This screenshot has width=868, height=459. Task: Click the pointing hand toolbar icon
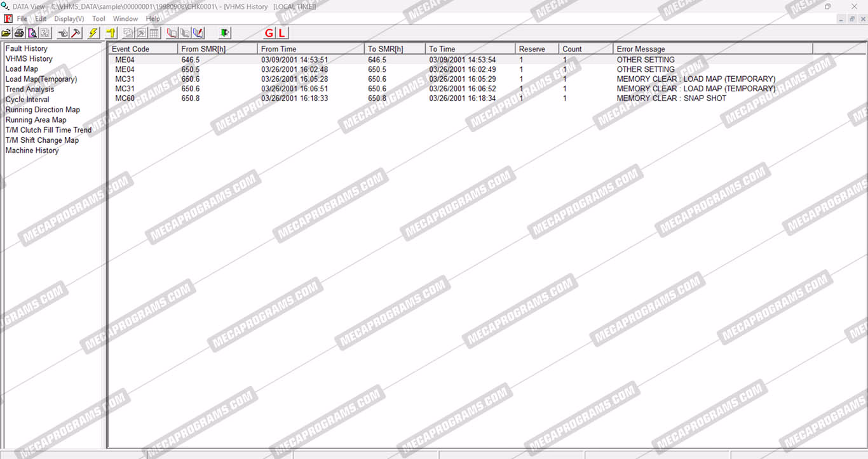pos(63,33)
